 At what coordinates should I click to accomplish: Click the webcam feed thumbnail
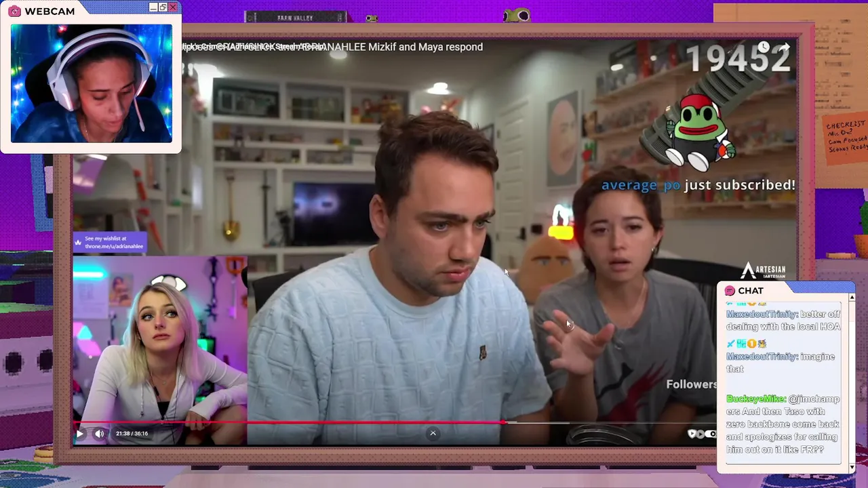pyautogui.click(x=92, y=83)
